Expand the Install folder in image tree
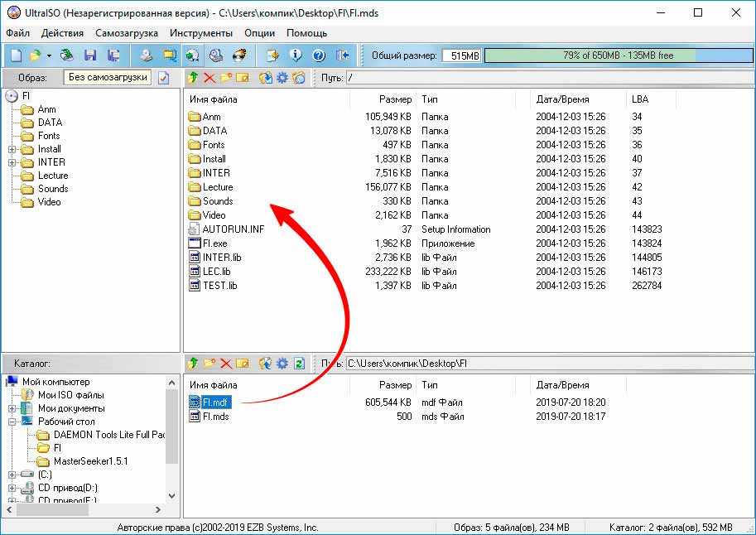This screenshot has width=756, height=535. [x=12, y=149]
